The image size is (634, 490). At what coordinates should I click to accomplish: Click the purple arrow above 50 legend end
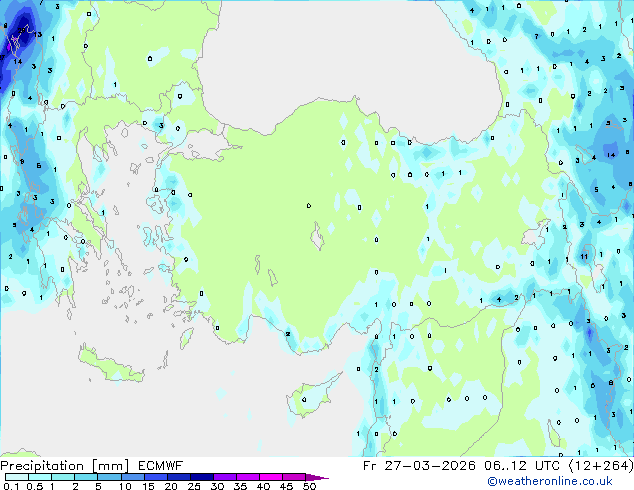point(317,477)
